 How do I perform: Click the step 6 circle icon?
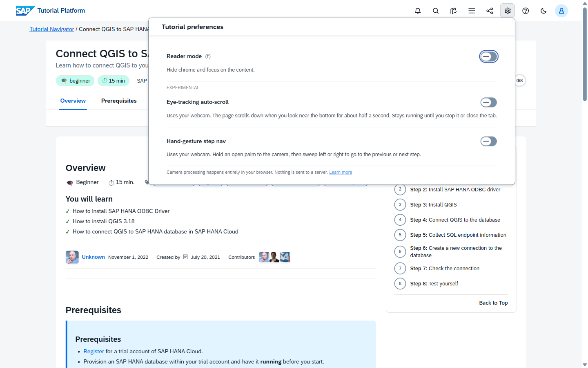point(400,252)
